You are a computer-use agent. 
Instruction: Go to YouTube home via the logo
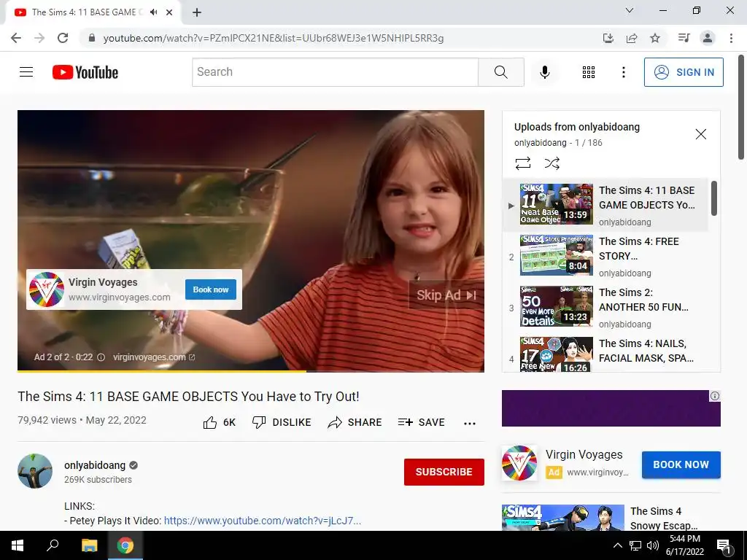click(x=85, y=72)
